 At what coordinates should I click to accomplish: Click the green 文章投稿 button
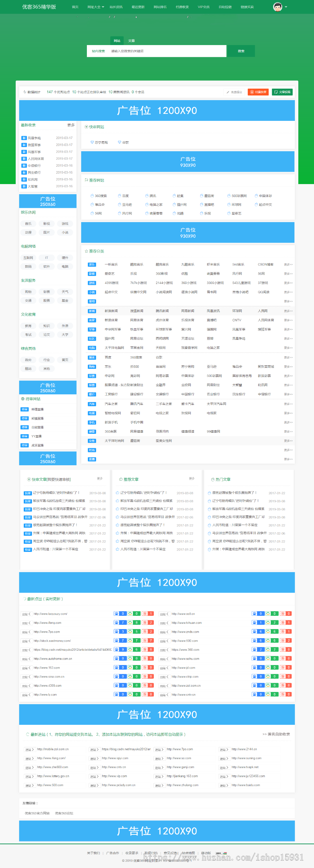[282, 92]
